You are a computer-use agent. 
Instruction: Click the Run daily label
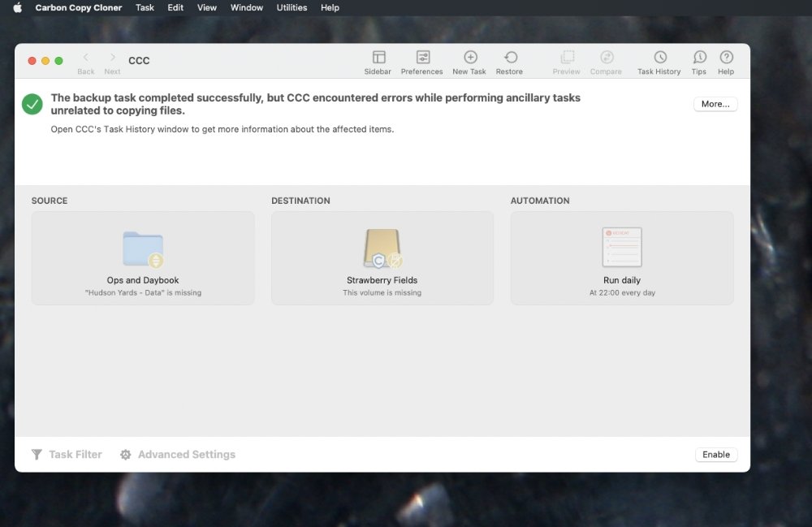point(622,280)
